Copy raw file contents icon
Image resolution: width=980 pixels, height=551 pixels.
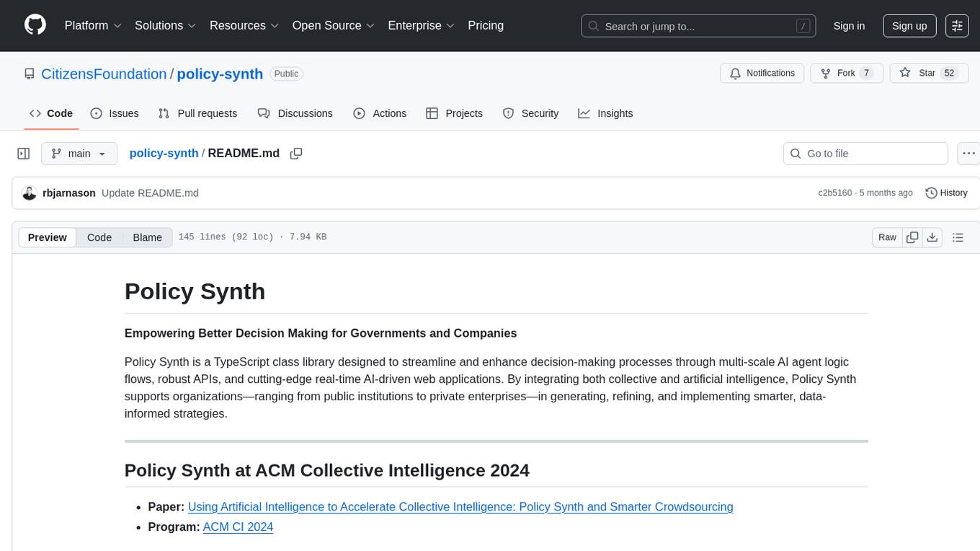click(x=912, y=237)
